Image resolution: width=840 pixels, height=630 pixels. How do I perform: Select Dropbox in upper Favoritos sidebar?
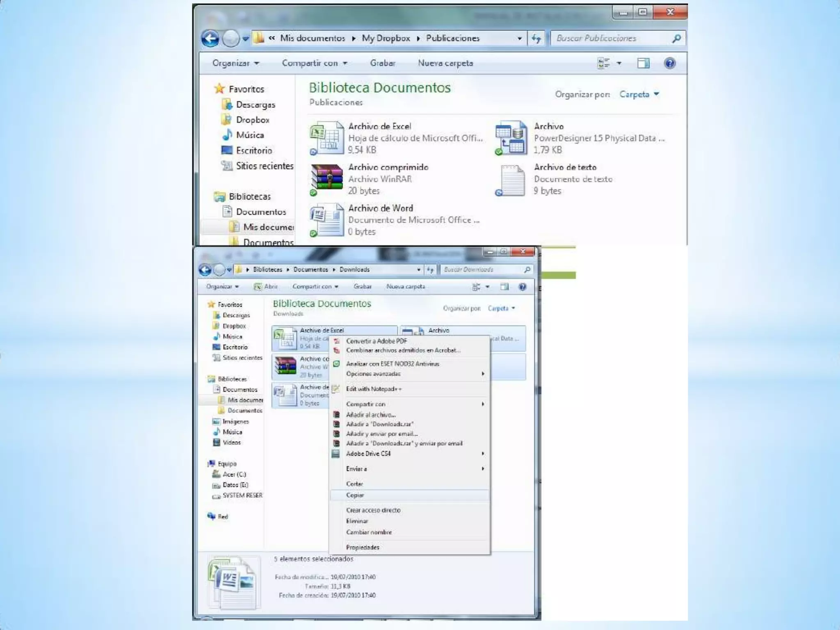252,120
